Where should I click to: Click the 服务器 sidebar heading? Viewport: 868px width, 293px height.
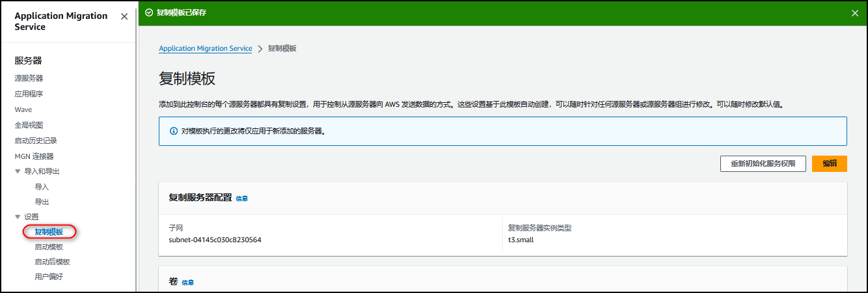tap(28, 61)
